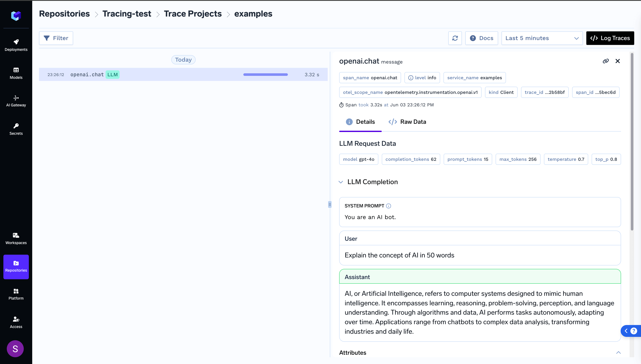Open Access settings in sidebar
This screenshot has height=364, width=641.
(16, 322)
